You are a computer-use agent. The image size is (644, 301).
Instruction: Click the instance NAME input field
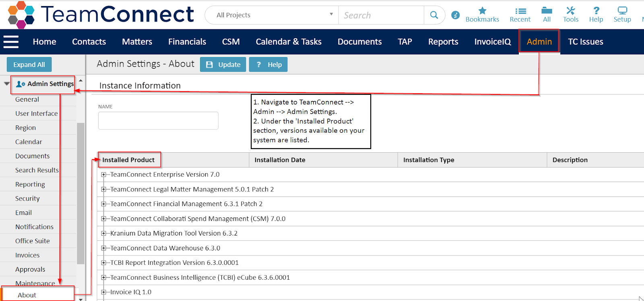pos(158,121)
